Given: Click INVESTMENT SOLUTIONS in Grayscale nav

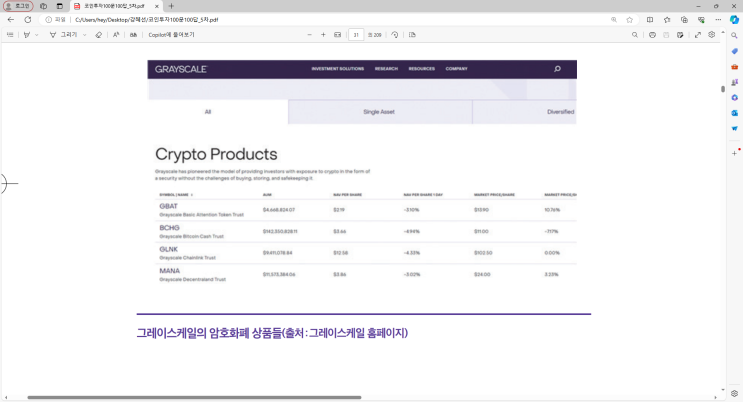Looking at the screenshot, I should click(338, 69).
